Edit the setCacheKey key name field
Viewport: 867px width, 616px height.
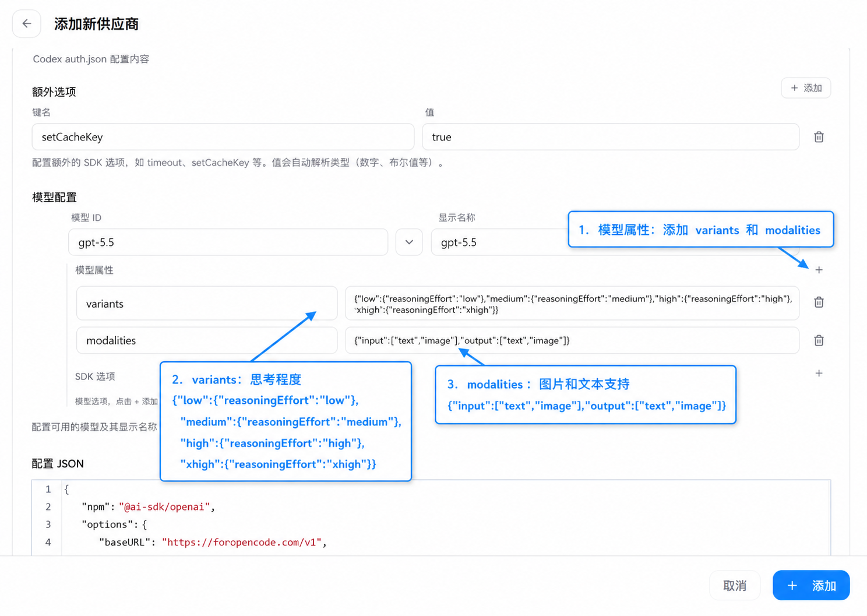tap(223, 137)
